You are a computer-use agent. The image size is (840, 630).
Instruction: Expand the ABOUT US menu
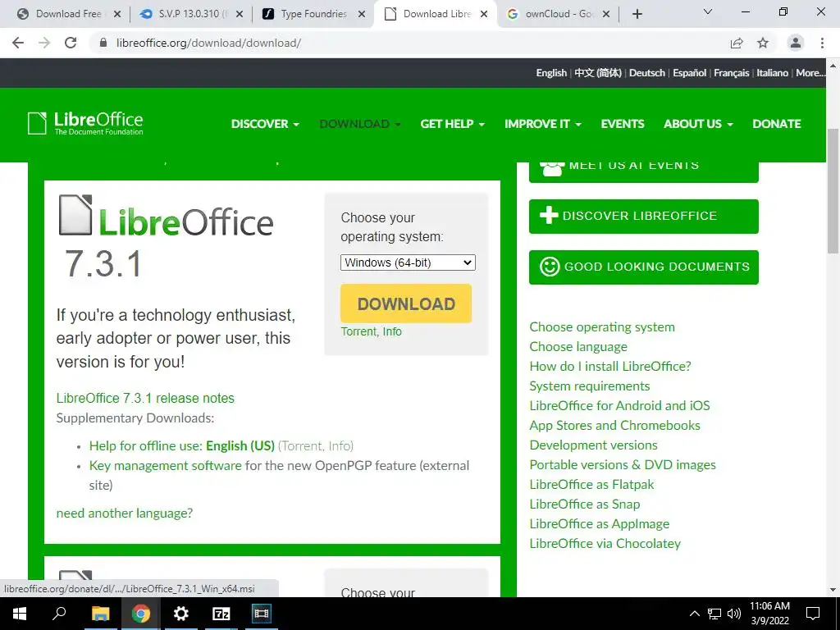(x=698, y=124)
